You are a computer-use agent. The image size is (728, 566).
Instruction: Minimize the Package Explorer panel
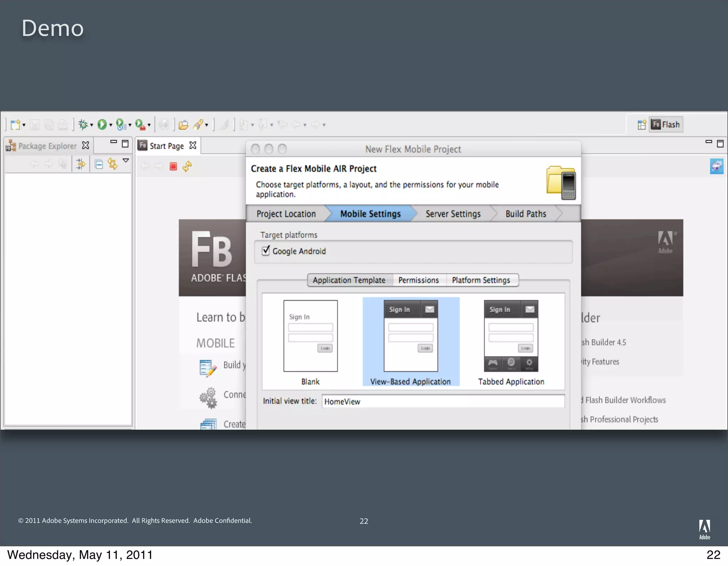pyautogui.click(x=113, y=142)
